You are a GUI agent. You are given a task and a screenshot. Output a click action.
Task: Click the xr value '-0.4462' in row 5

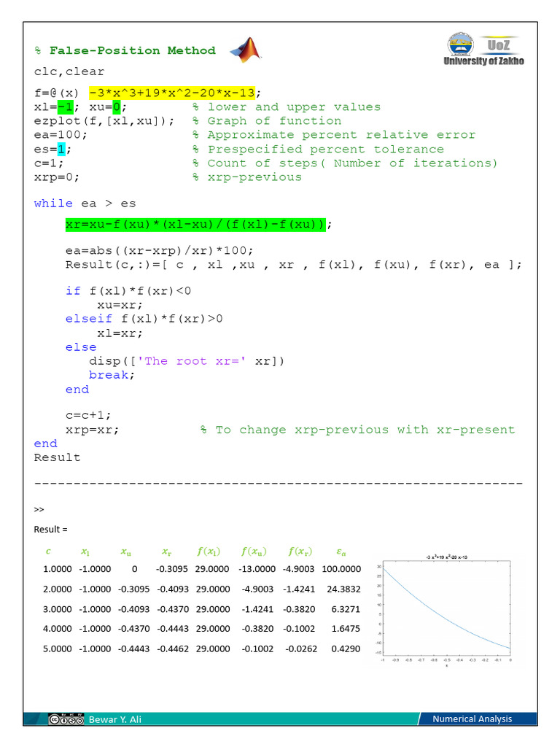pyautogui.click(x=173, y=649)
